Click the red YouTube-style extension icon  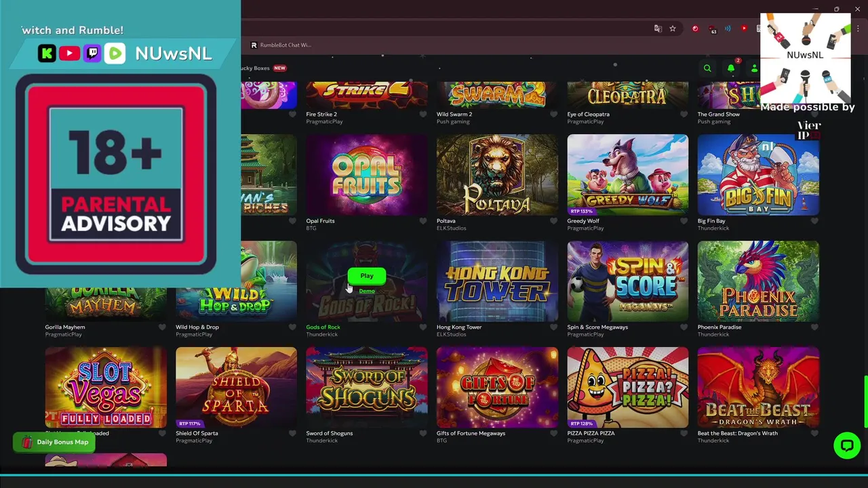coord(744,28)
